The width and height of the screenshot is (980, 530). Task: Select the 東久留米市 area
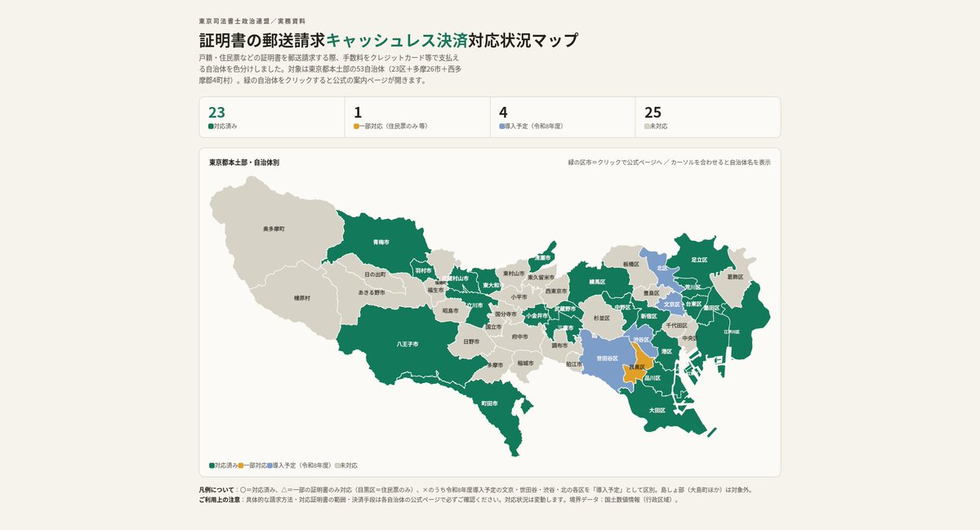pos(541,278)
